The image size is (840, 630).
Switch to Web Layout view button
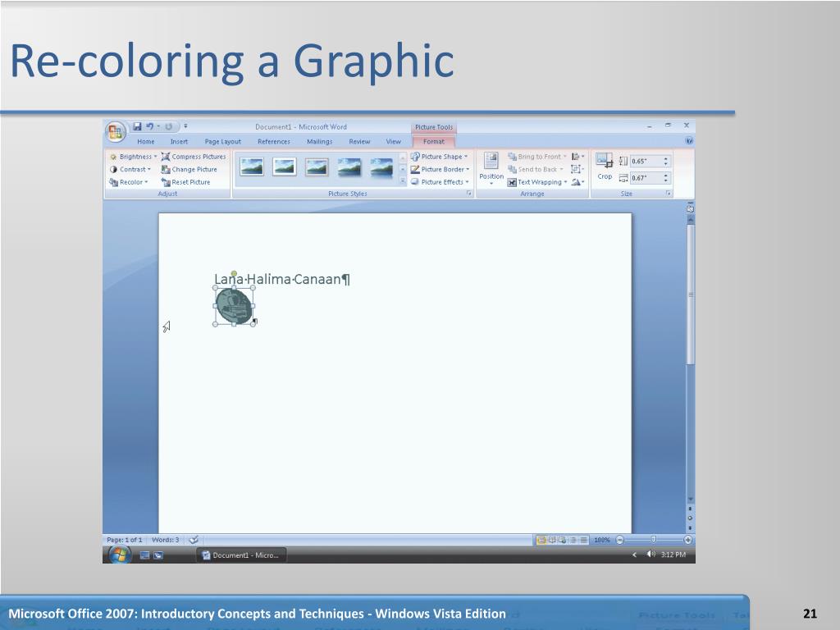tap(562, 540)
